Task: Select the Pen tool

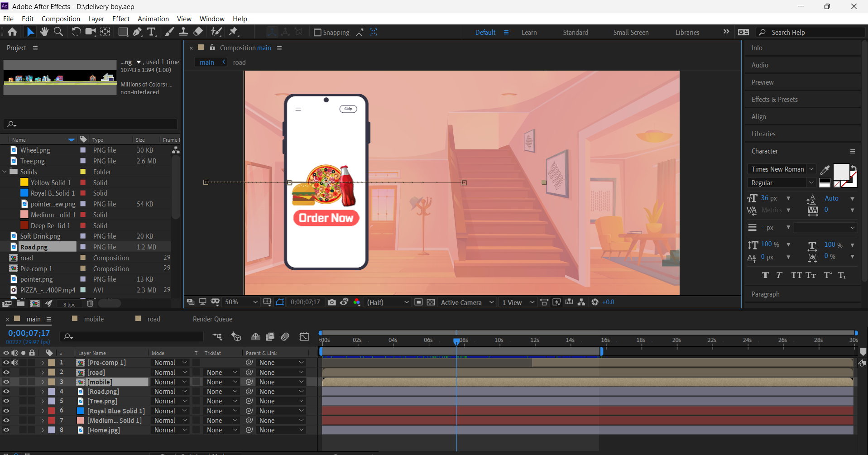Action: (x=137, y=32)
